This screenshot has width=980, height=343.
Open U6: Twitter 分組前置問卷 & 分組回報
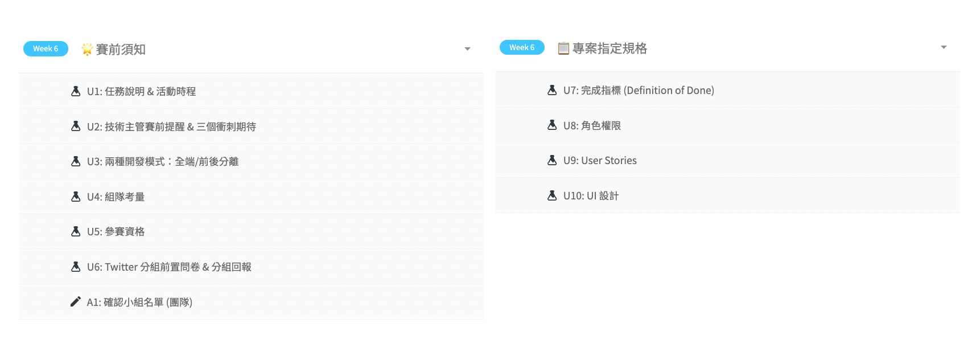pyautogui.click(x=169, y=267)
